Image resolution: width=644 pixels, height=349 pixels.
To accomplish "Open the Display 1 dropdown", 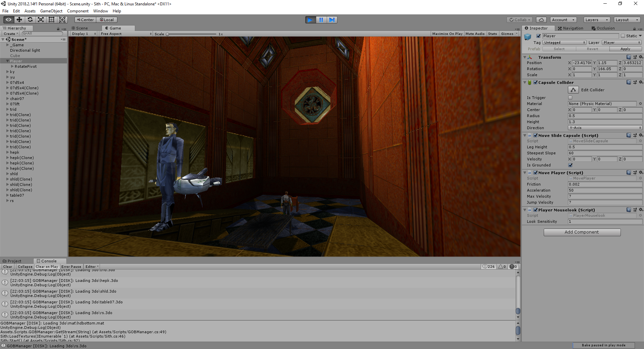I will tap(84, 34).
